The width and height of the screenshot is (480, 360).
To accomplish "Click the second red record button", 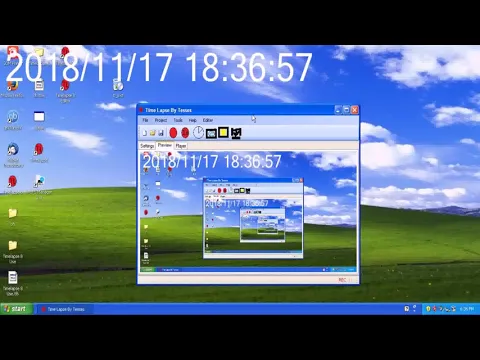I will (x=185, y=133).
